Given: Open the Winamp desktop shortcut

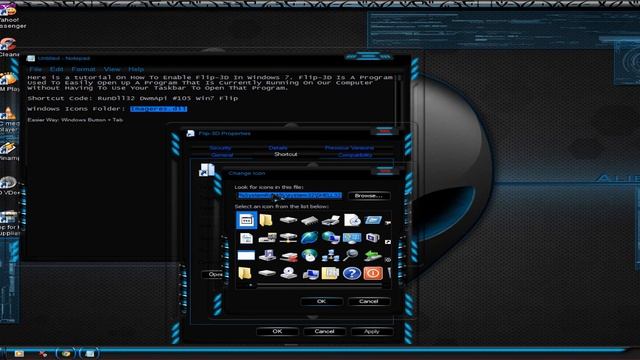Looking at the screenshot, I should pyautogui.click(x=8, y=150).
